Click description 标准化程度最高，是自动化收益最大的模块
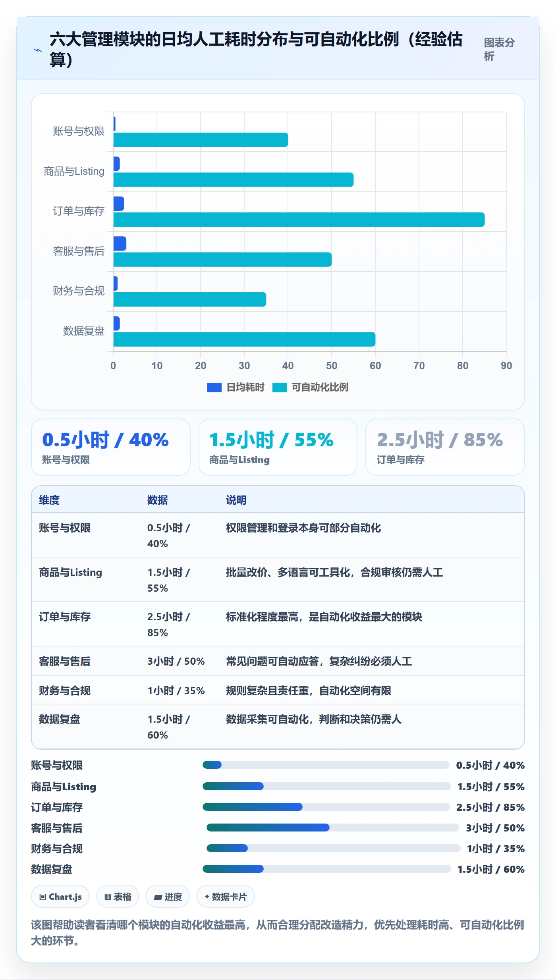 324,617
